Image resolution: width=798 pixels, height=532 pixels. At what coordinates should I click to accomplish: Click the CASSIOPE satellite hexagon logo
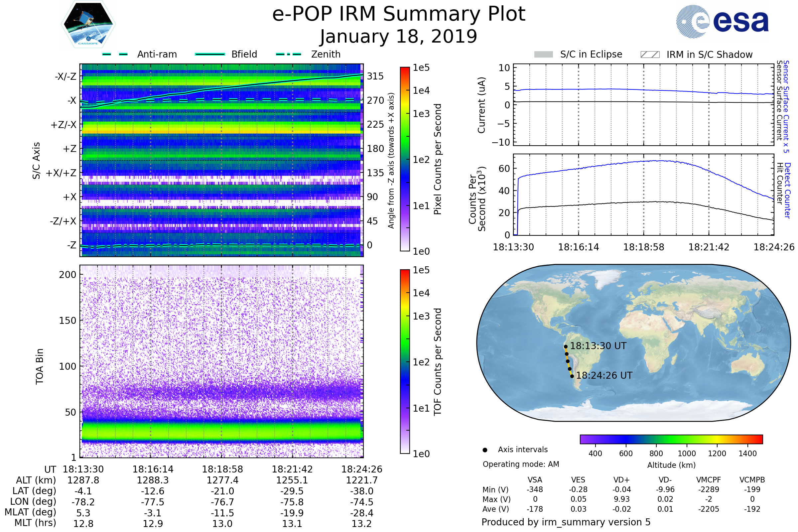click(88, 24)
